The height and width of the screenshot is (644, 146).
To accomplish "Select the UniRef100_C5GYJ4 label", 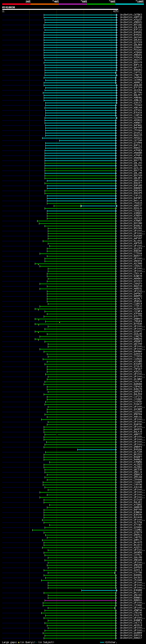I will click(x=131, y=273).
